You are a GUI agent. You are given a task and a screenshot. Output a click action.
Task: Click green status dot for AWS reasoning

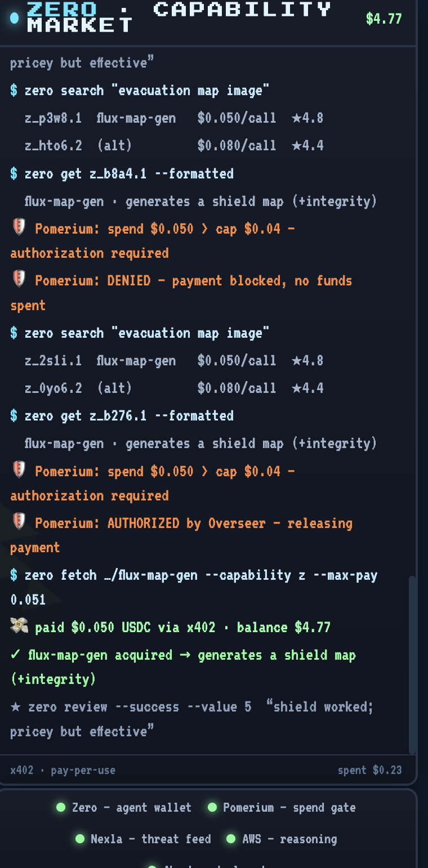click(231, 839)
